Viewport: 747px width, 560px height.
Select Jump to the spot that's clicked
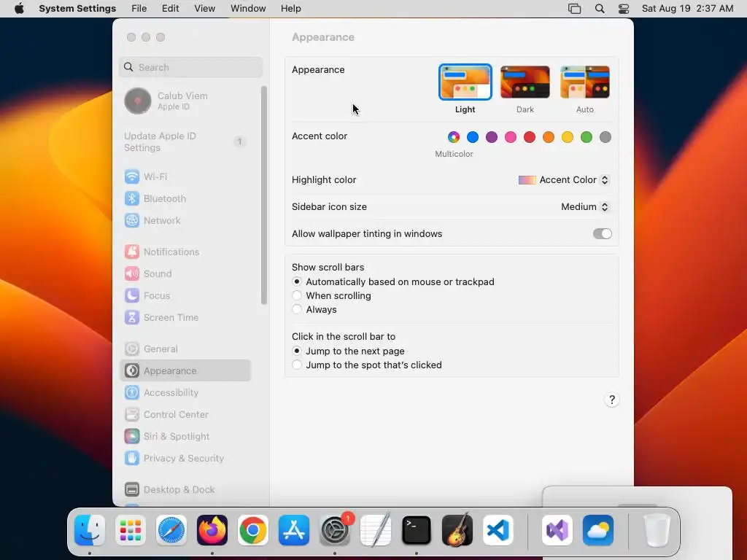pyautogui.click(x=298, y=365)
